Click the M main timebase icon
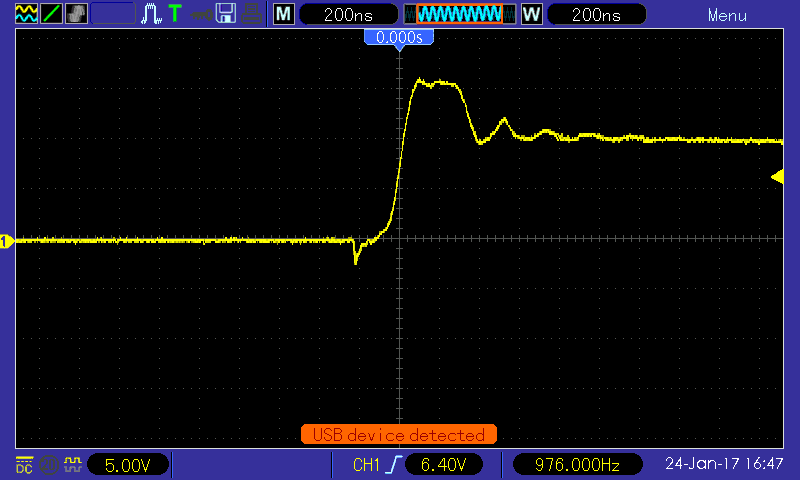The height and width of the screenshot is (480, 800). pyautogui.click(x=284, y=14)
